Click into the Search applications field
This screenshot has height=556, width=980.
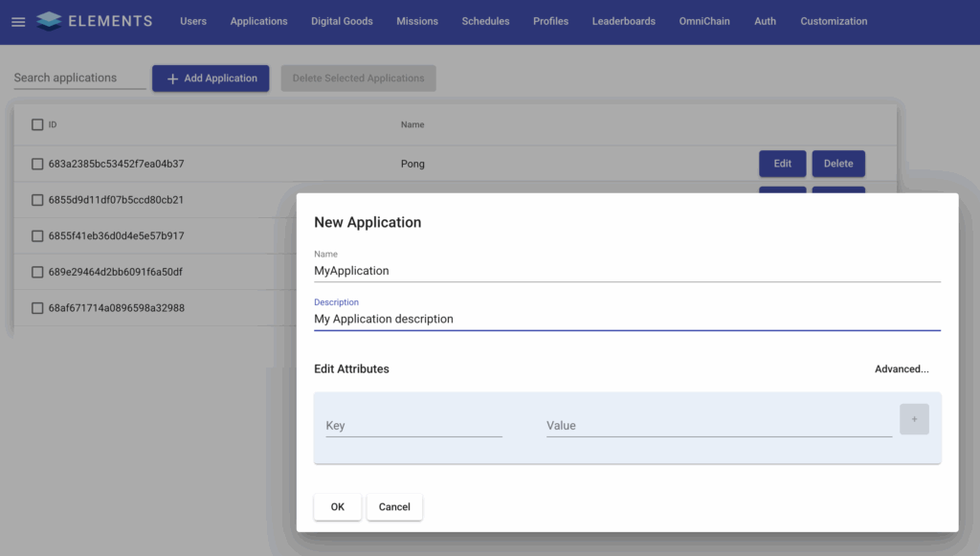coord(79,78)
